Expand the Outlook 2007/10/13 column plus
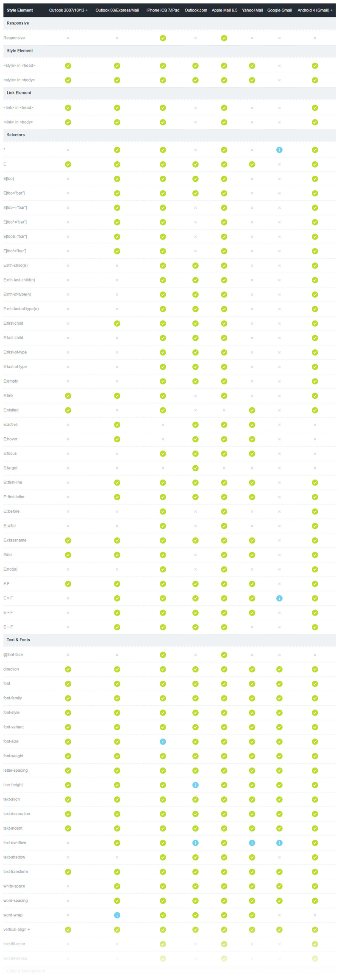This screenshot has height=980, width=339. click(87, 10)
